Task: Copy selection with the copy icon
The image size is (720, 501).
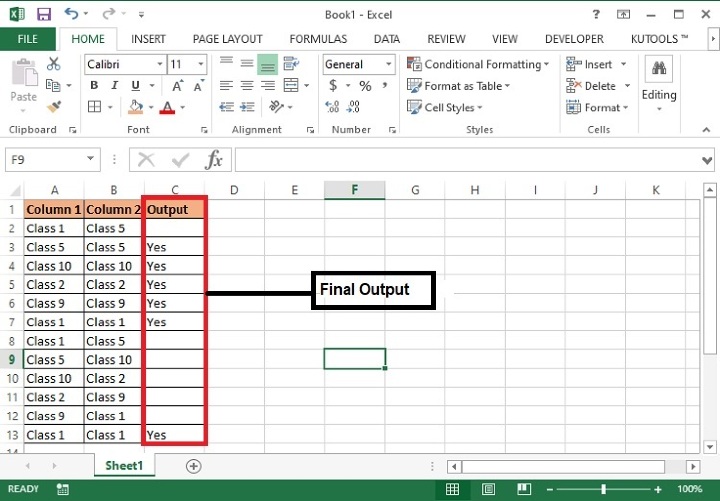Action: [53, 85]
